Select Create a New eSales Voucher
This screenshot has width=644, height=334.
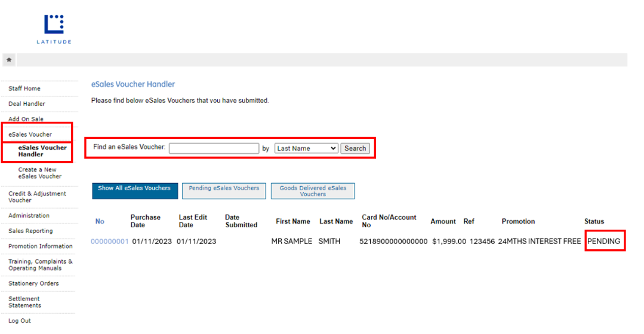tap(39, 173)
